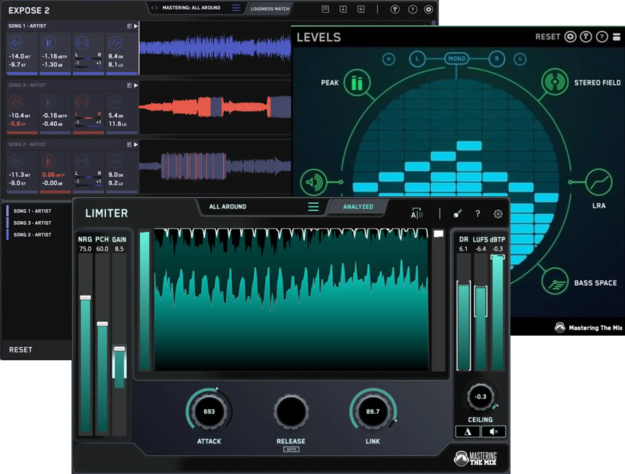Select Loudness Match tab in Expose 2

tap(270, 8)
